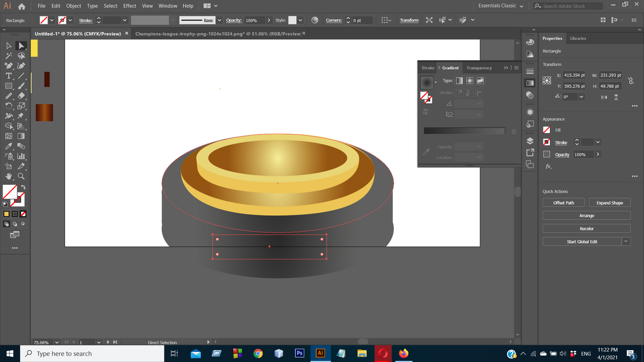Open stroke weight dropdown in Appearance

[598, 142]
